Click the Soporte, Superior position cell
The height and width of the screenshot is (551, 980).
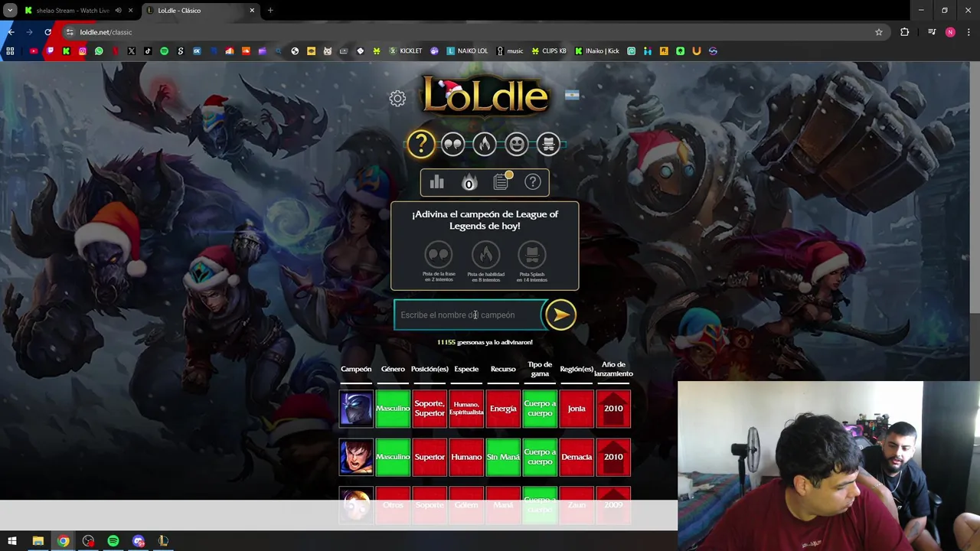click(430, 409)
